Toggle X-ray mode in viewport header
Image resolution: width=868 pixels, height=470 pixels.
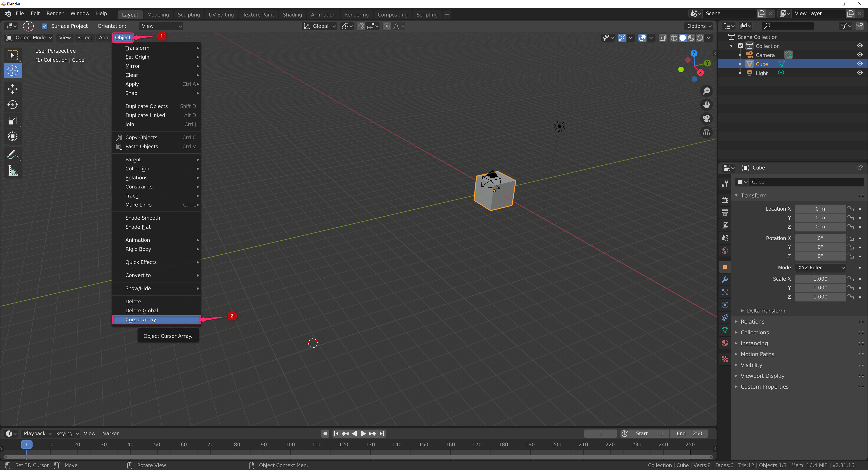[663, 38]
